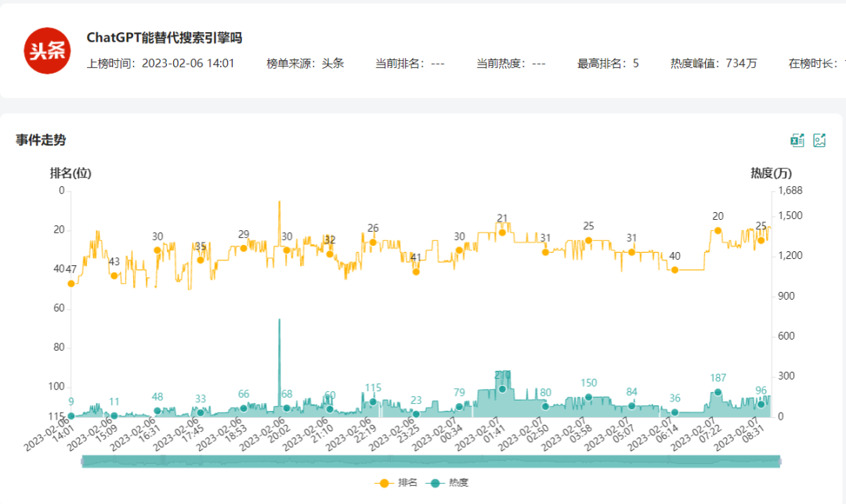Click the 事件走势 section heading
Viewport: 846px width, 504px height.
pos(41,140)
